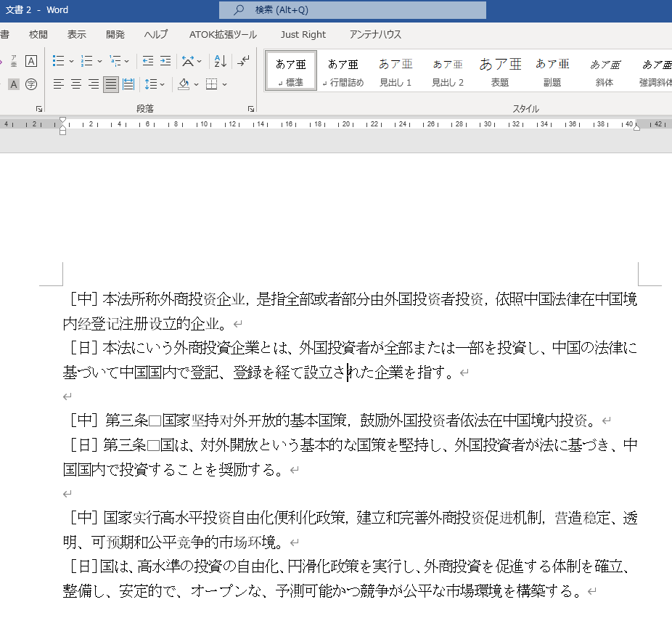Apply the 見出し 2 style
The height and width of the screenshot is (642, 672).
pyautogui.click(x=448, y=70)
